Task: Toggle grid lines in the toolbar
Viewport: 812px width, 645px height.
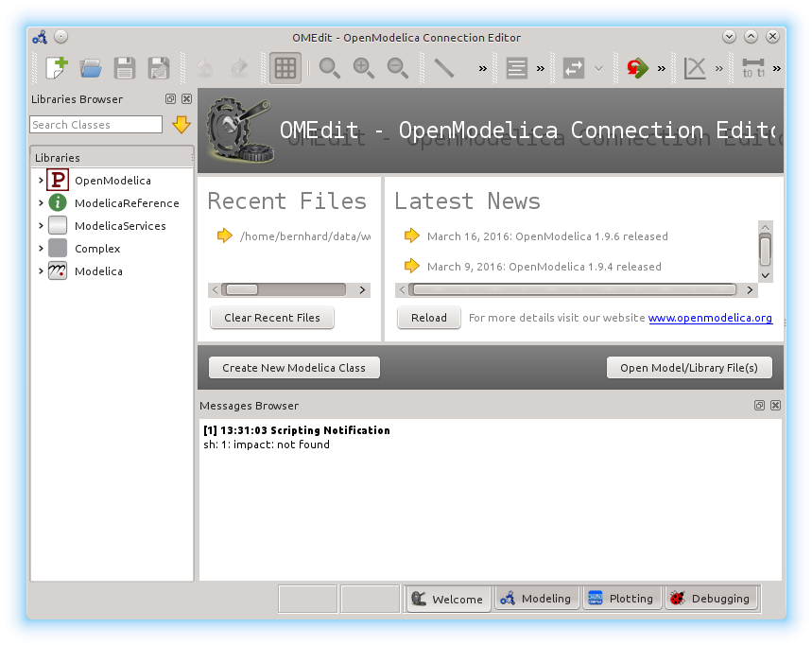Action: (285, 68)
